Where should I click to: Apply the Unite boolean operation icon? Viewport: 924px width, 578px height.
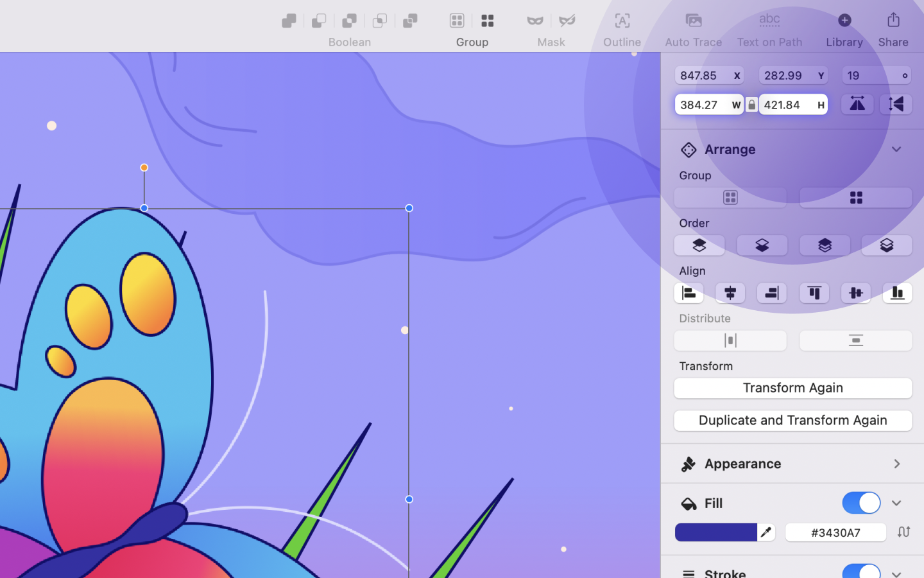tap(289, 21)
